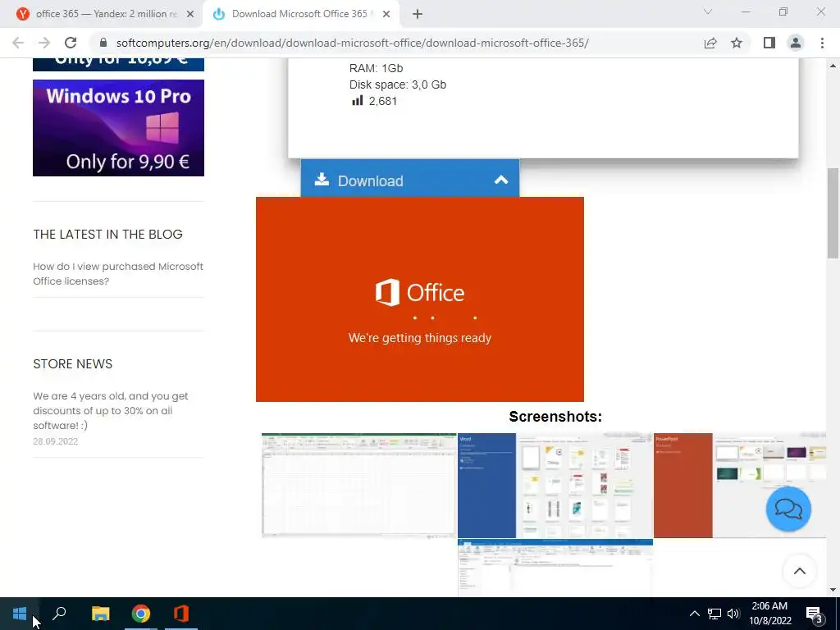The height and width of the screenshot is (630, 840).
Task: Open the tab search chevron
Action: click(x=708, y=11)
